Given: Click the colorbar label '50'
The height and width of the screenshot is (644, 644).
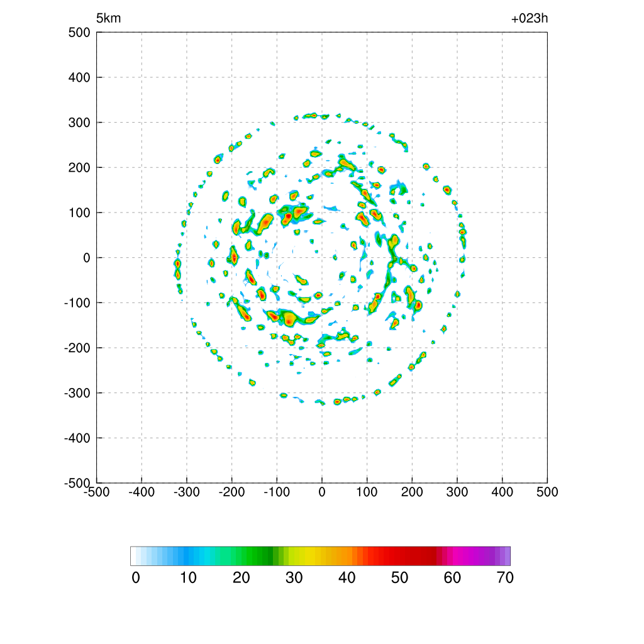Looking at the screenshot, I should click(399, 578).
